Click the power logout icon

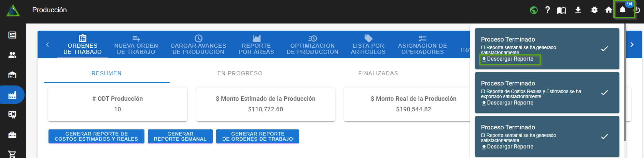(637, 10)
